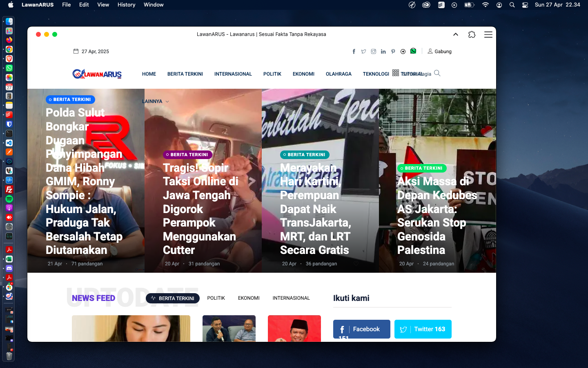Click the LawanARUS logo

[97, 74]
